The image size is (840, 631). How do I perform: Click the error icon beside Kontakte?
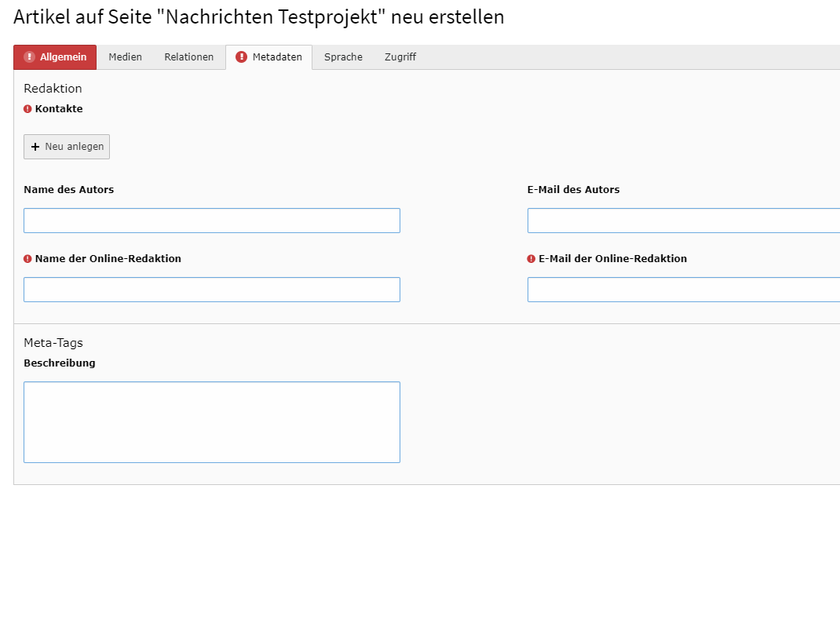tap(27, 109)
